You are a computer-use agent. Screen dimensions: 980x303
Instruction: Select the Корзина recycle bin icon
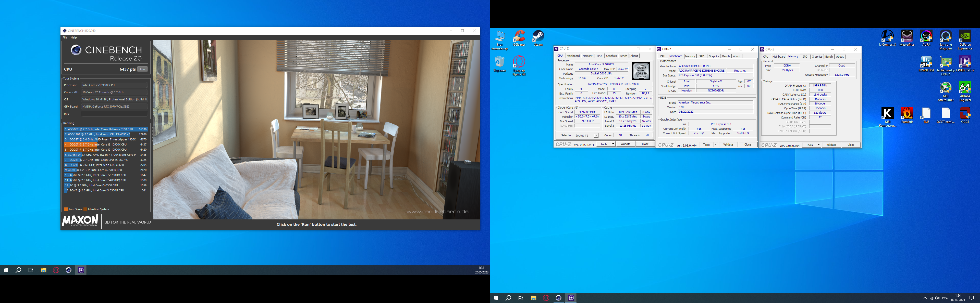coord(499,64)
